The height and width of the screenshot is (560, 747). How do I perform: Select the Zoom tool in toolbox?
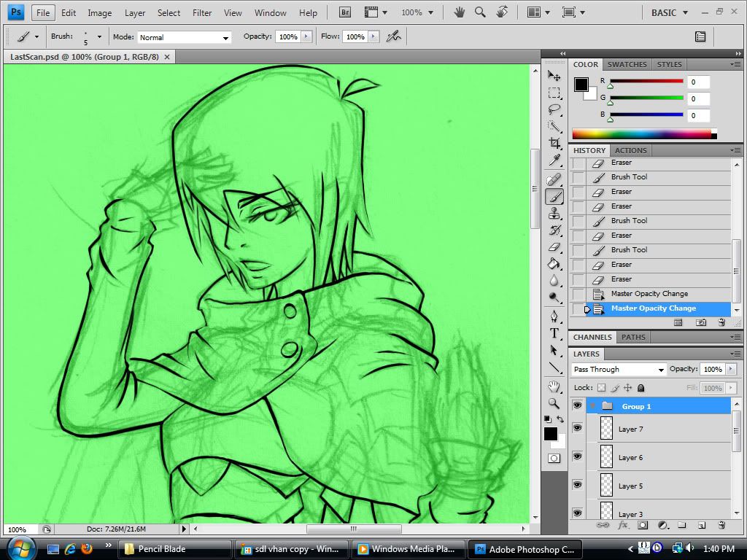point(554,403)
